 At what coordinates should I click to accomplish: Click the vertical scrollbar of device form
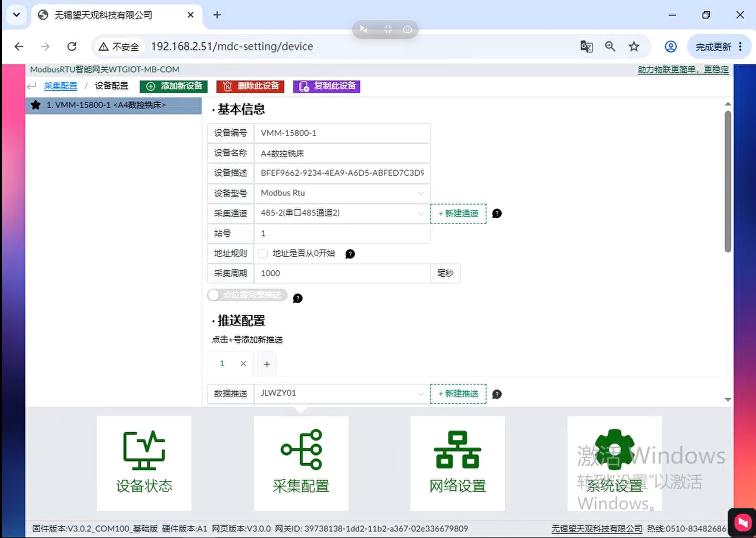[x=728, y=182]
